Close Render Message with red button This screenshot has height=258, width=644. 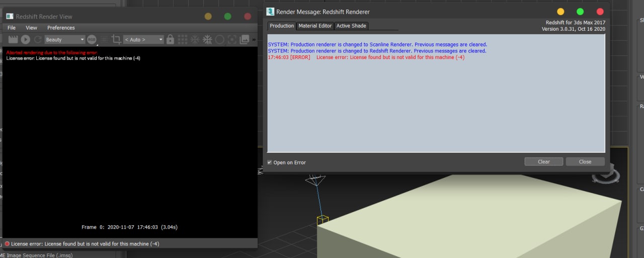600,12
